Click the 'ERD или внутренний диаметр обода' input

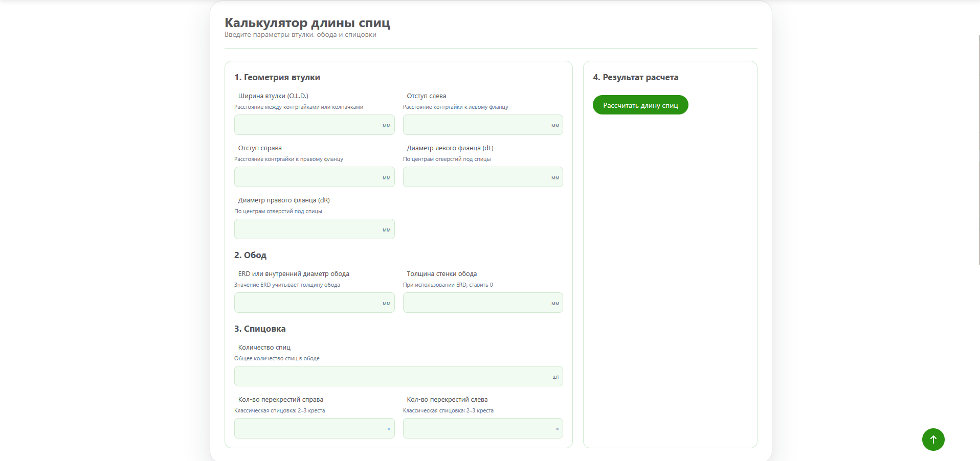(307, 303)
